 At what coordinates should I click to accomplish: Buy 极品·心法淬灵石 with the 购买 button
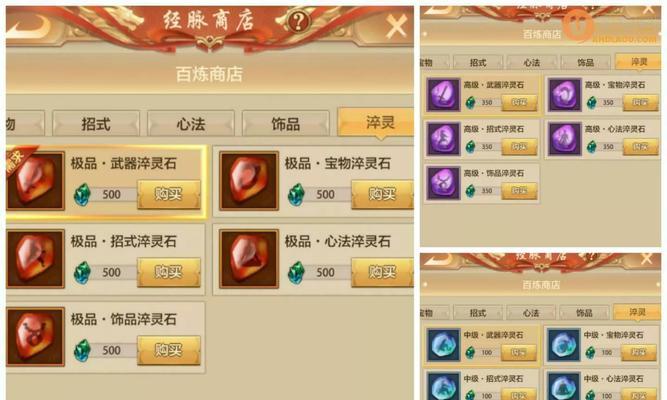382,272
